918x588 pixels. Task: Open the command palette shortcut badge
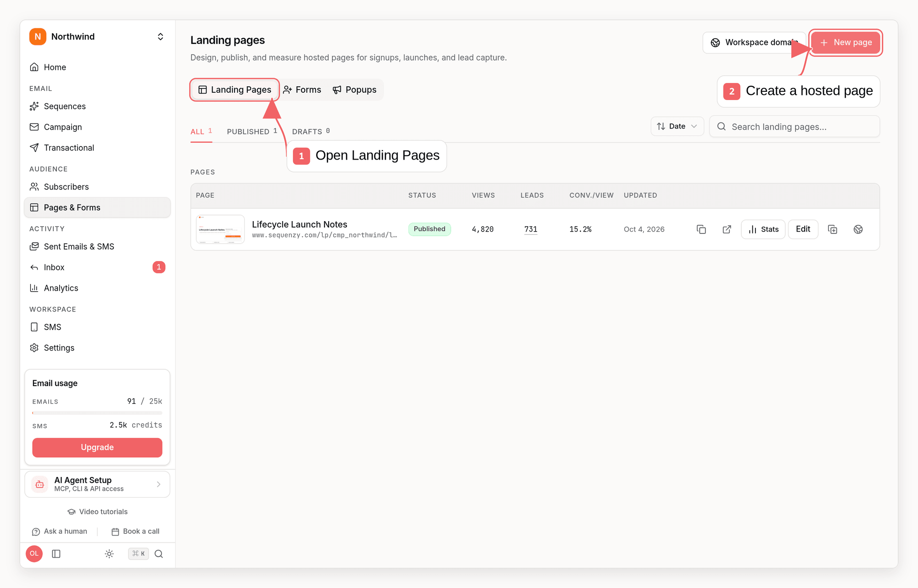[139, 554]
